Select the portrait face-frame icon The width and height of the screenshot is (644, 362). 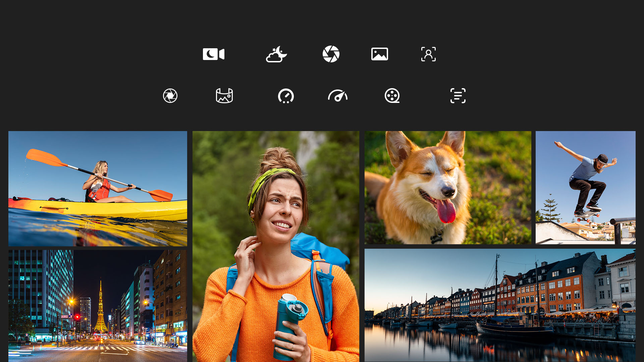point(428,54)
